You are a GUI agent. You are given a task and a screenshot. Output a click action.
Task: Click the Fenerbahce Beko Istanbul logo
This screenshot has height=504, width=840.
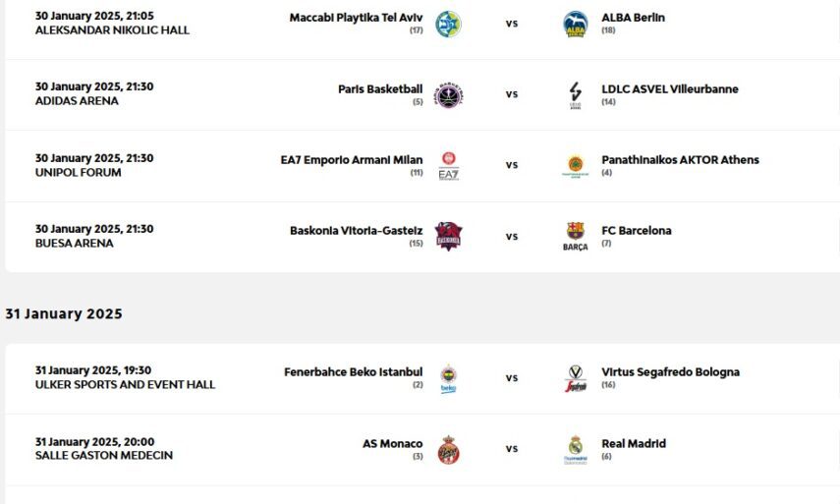[x=448, y=378]
